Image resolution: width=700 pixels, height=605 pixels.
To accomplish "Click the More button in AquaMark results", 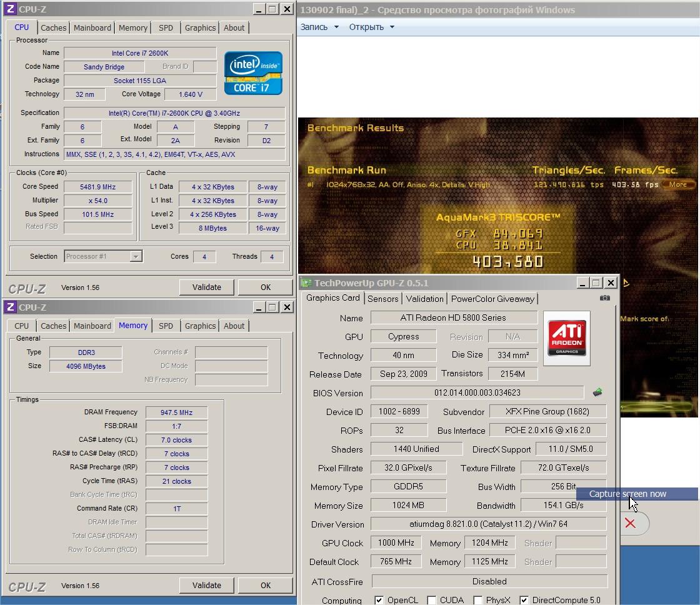I will point(677,184).
